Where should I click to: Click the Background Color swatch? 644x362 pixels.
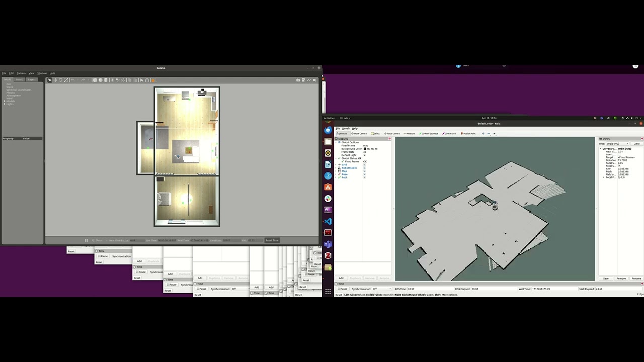point(365,149)
